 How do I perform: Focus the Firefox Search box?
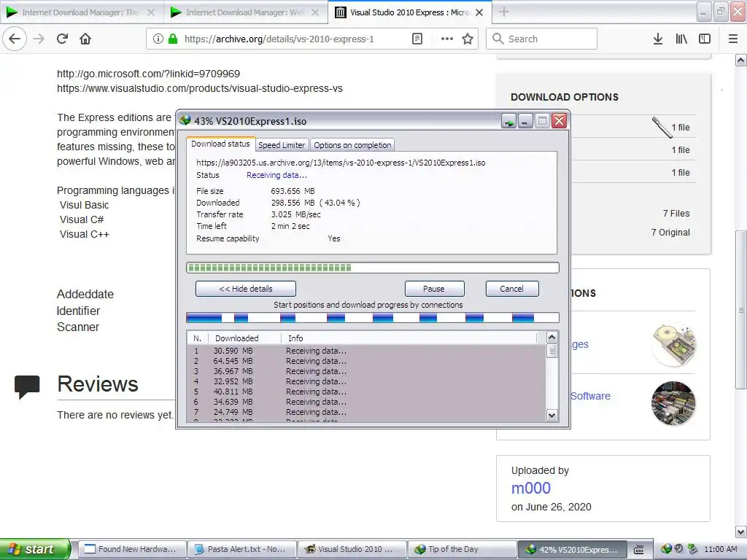[542, 39]
